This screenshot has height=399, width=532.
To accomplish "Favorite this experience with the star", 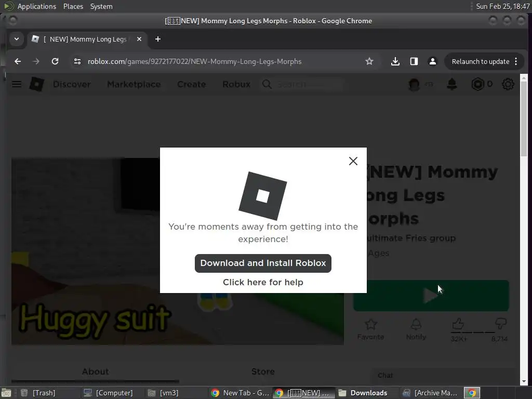I will pos(370,329).
